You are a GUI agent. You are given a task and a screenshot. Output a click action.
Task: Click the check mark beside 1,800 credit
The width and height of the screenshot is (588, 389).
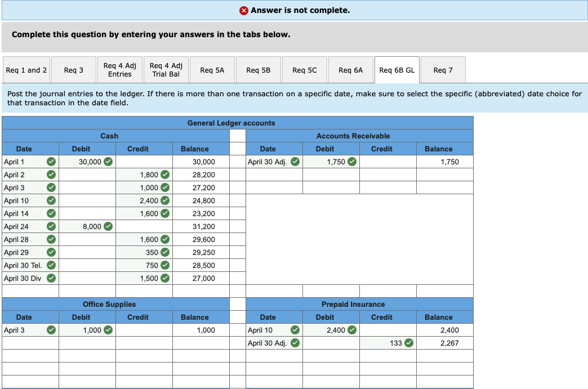[165, 175]
